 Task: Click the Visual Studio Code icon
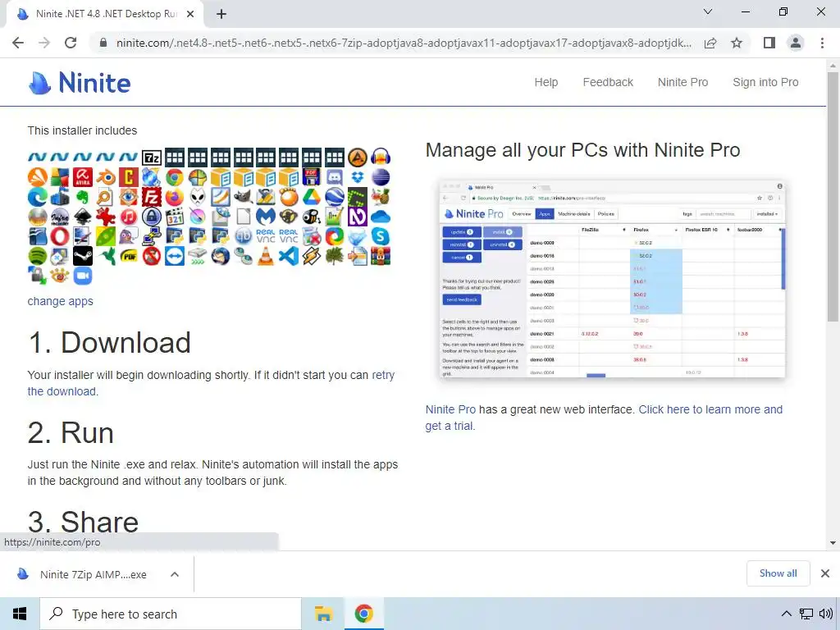tap(289, 256)
